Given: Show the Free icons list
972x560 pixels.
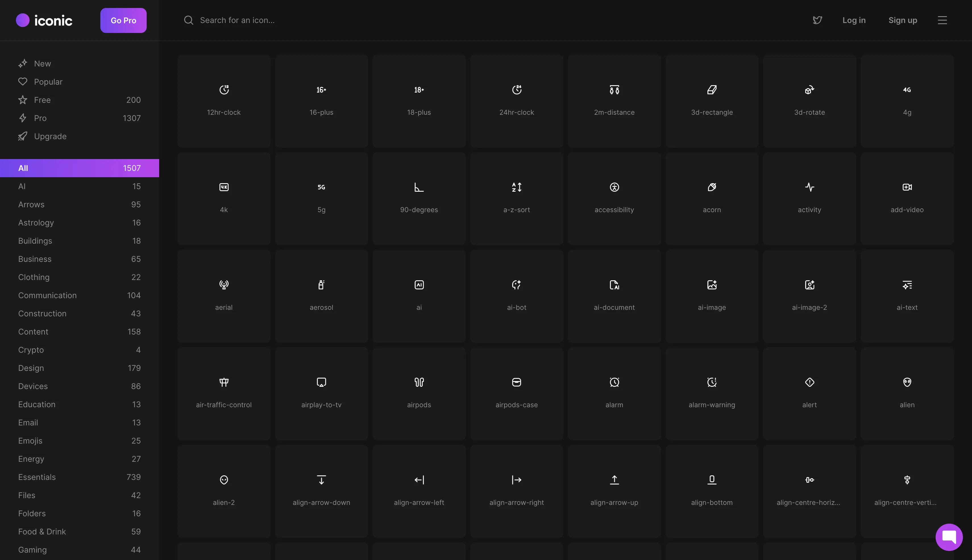Looking at the screenshot, I should [42, 100].
